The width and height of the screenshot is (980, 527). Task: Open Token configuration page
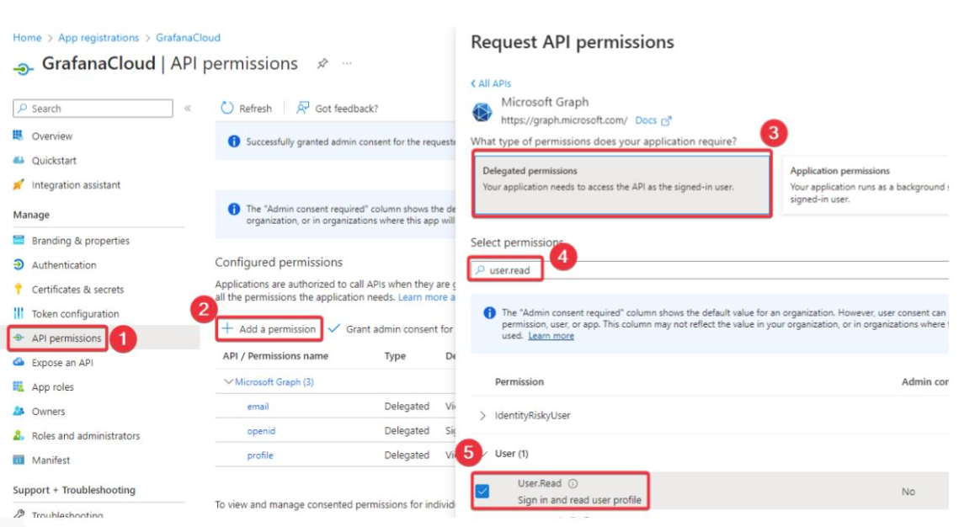click(x=75, y=313)
